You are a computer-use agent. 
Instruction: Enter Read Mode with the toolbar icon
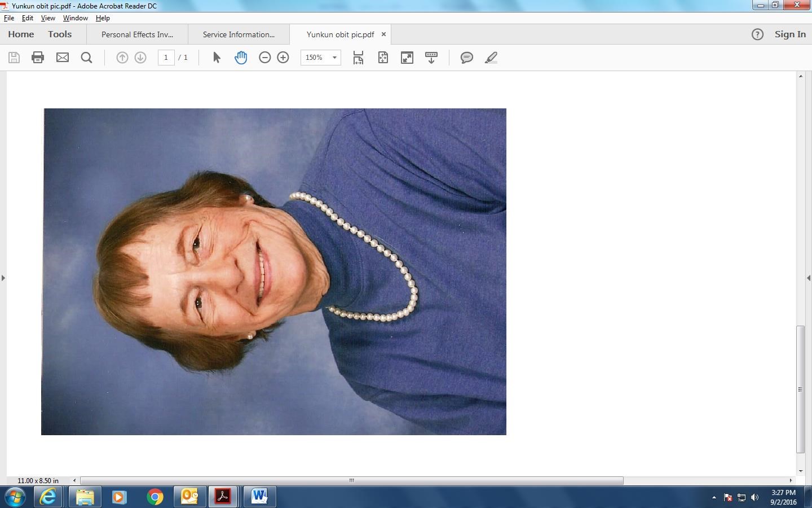pyautogui.click(x=407, y=57)
